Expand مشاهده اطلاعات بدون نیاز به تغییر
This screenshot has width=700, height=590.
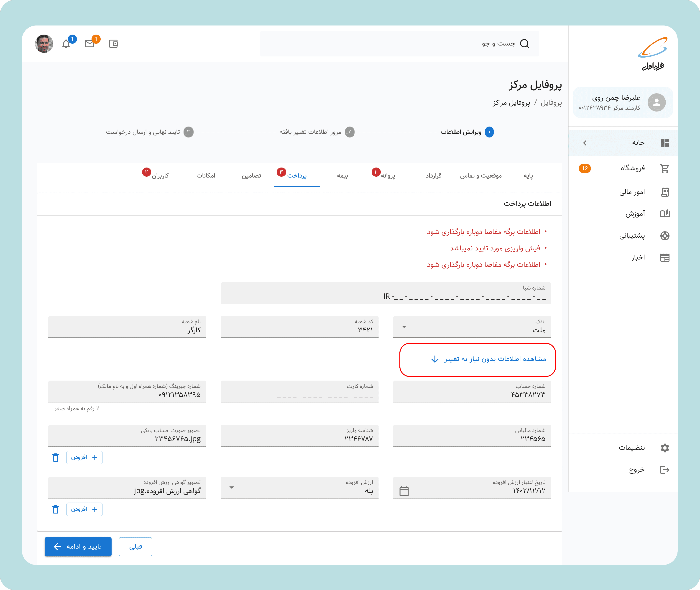[488, 359]
